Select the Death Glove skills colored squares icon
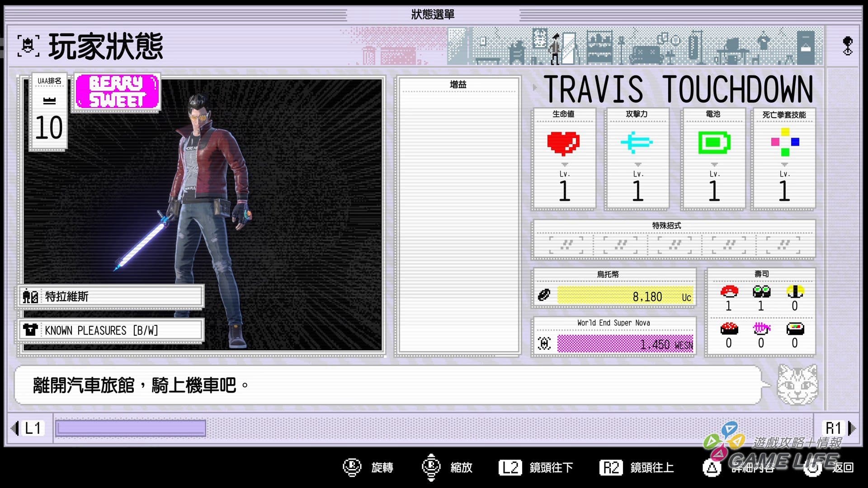 click(785, 142)
